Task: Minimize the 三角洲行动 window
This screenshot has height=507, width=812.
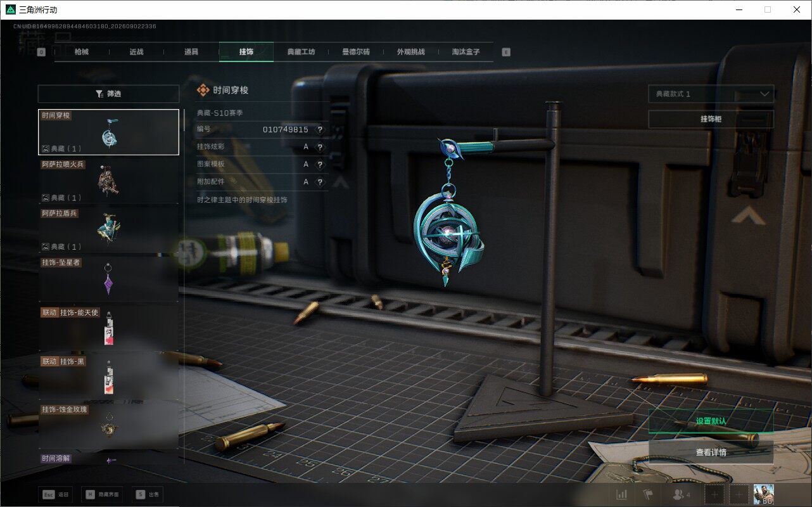Action: click(x=739, y=10)
